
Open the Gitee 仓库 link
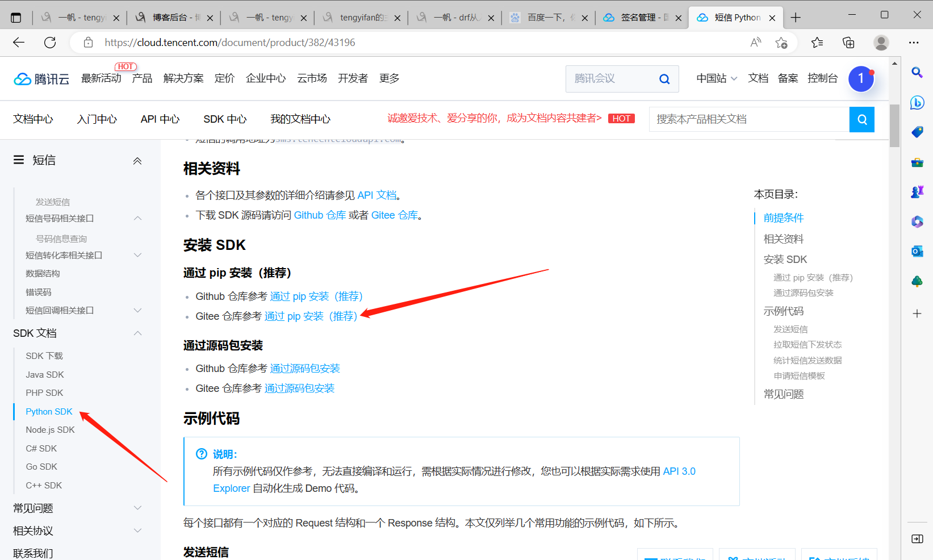tap(395, 215)
